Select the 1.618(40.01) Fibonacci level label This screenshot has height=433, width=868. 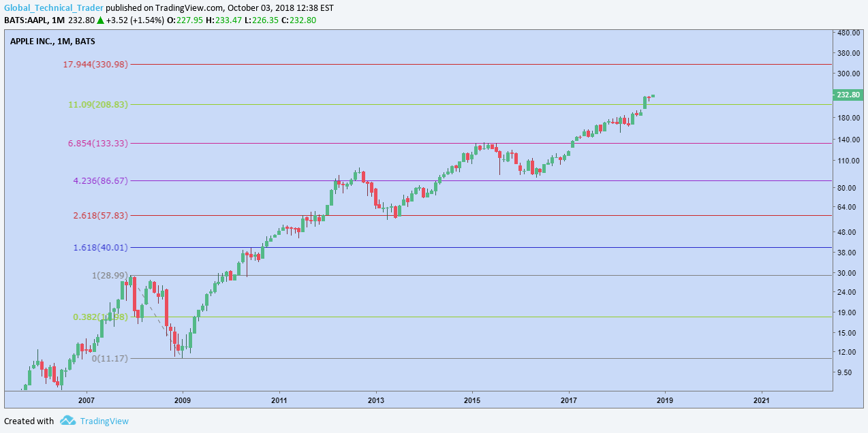coord(100,247)
